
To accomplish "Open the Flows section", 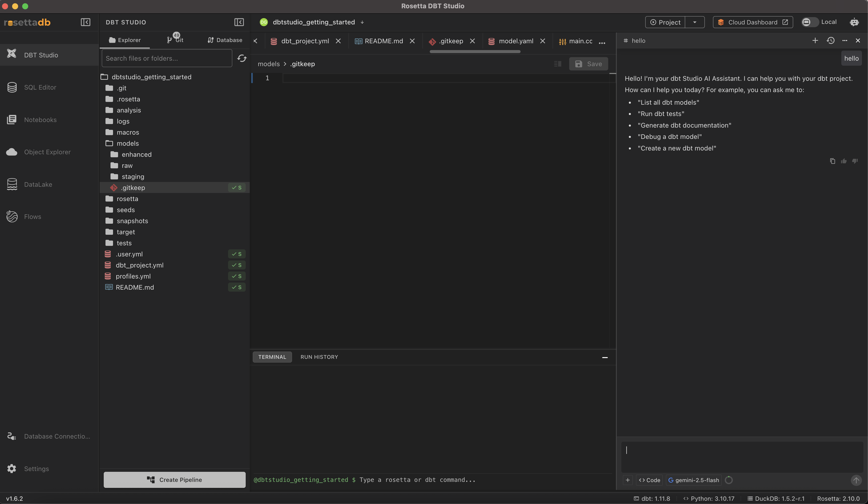I will pyautogui.click(x=49, y=217).
